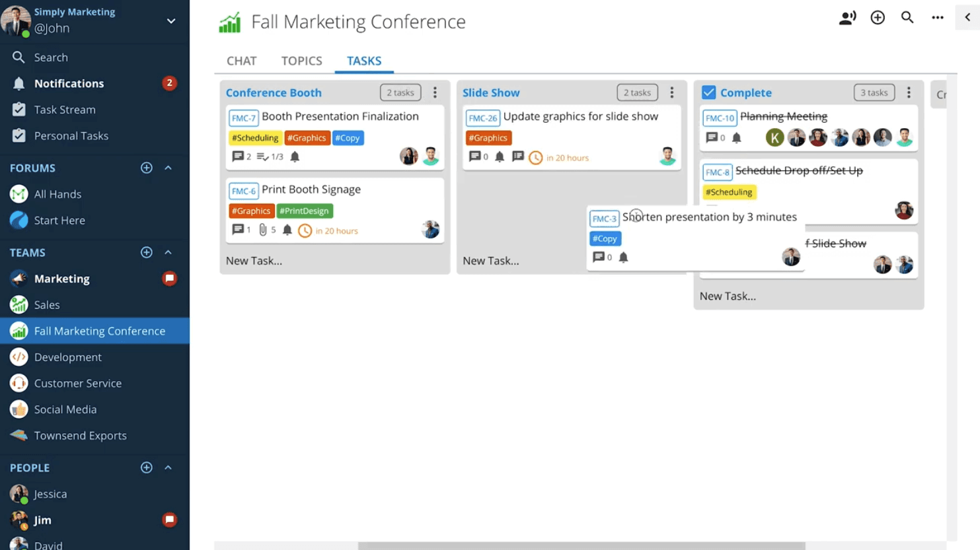
Task: Toggle the blue checkmark on the Complete column
Action: [x=709, y=92]
